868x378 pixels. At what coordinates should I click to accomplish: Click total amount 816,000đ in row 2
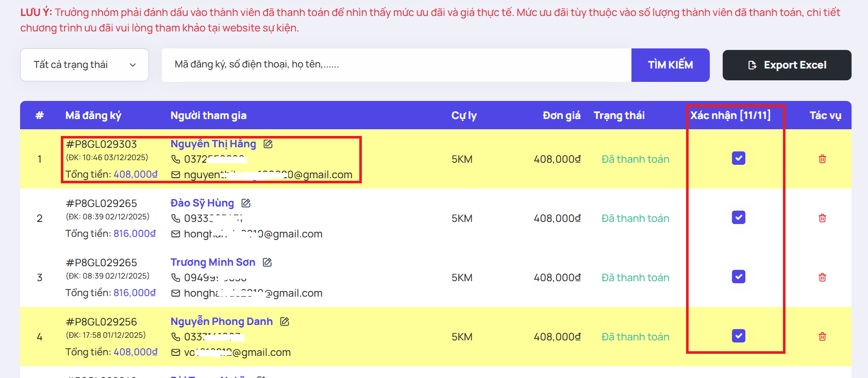[x=135, y=234]
